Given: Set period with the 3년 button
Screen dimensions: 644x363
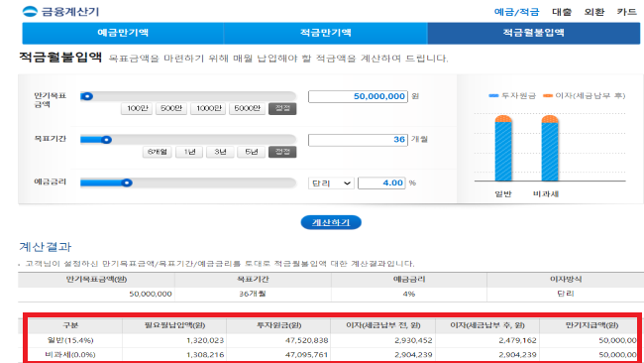Looking at the screenshot, I should pyautogui.click(x=220, y=152).
